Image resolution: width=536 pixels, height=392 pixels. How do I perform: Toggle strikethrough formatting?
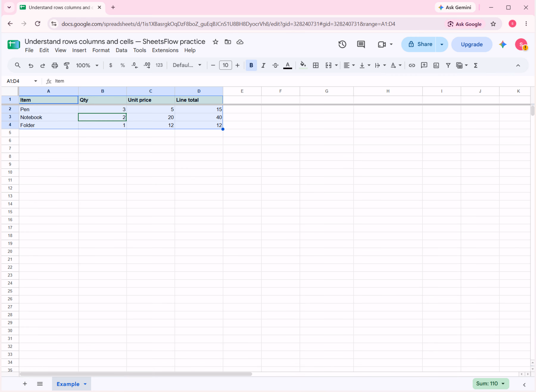pyautogui.click(x=275, y=65)
